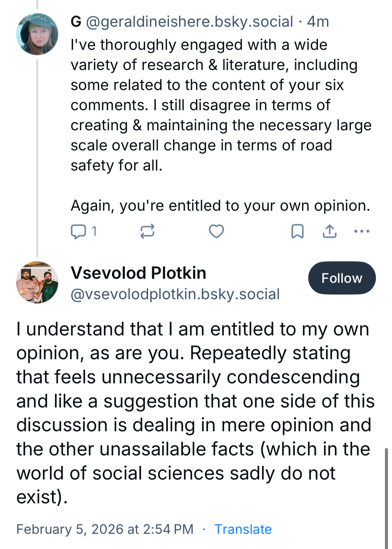The image size is (392, 549).
Task: Click the "February 5, 2026 at 2:54 PM" date
Action: pos(105,529)
